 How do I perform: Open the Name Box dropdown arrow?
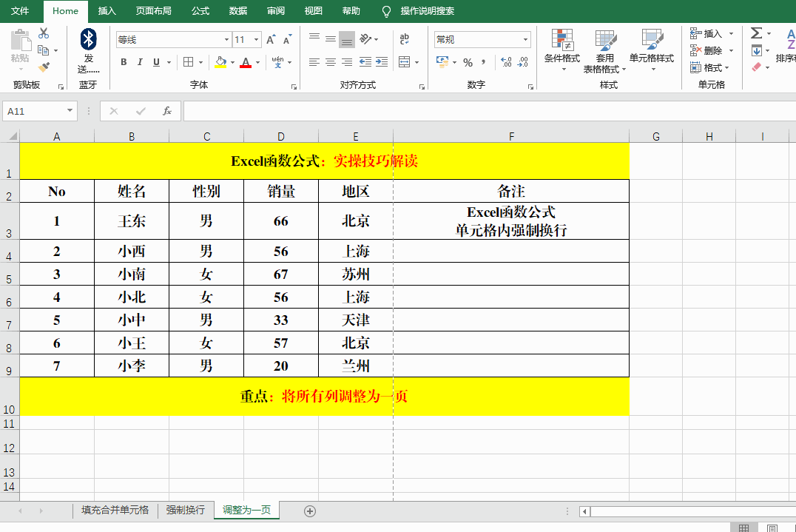tap(70, 111)
